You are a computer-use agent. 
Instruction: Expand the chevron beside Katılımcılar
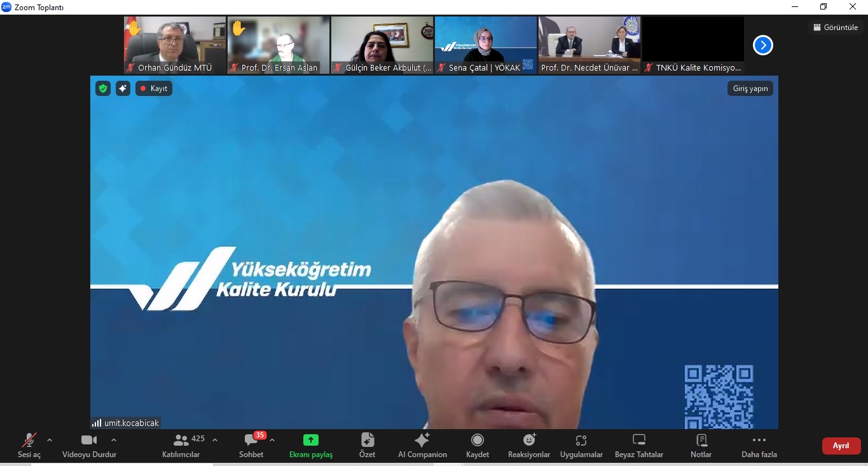click(215, 440)
